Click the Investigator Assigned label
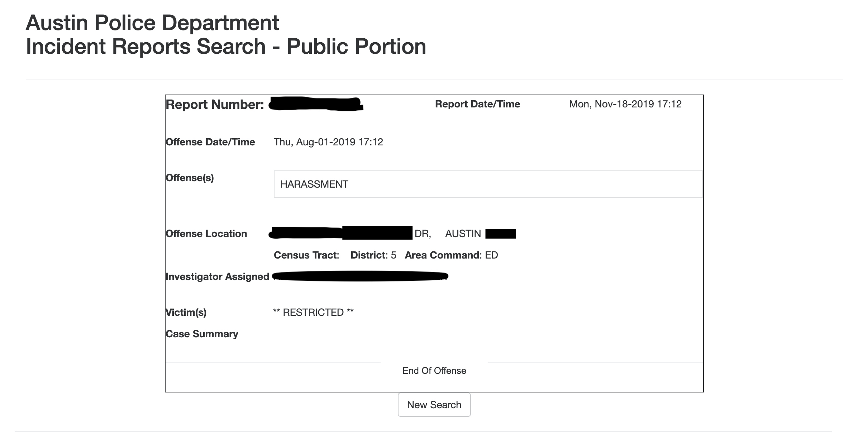 (x=217, y=277)
